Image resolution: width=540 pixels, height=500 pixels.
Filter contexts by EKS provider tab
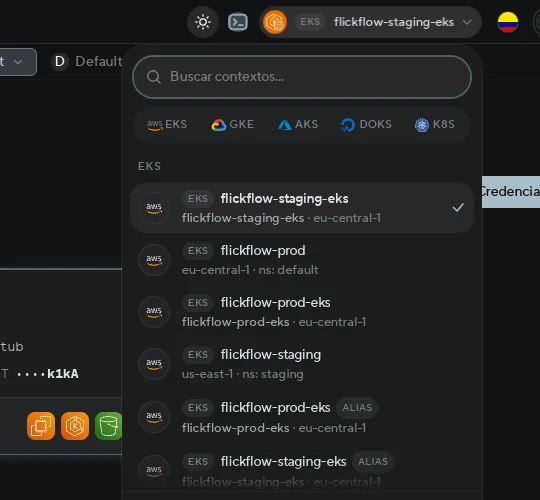[x=167, y=124]
